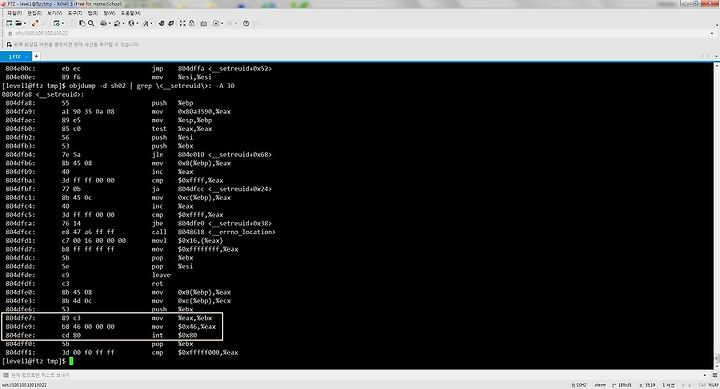The width and height of the screenshot is (720, 389).
Task: Click the Find magnifier icon
Action: pos(91,23)
